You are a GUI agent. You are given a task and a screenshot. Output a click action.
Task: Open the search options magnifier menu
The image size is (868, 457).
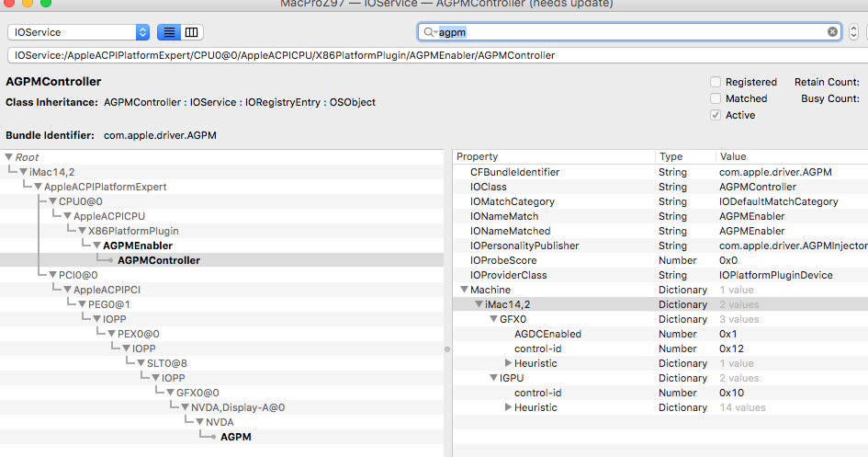tap(430, 32)
